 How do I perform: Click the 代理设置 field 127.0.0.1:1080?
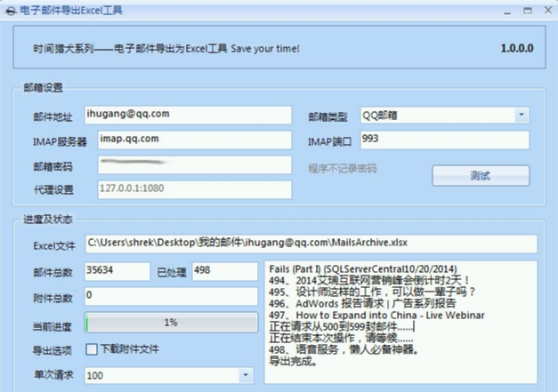coord(195,189)
